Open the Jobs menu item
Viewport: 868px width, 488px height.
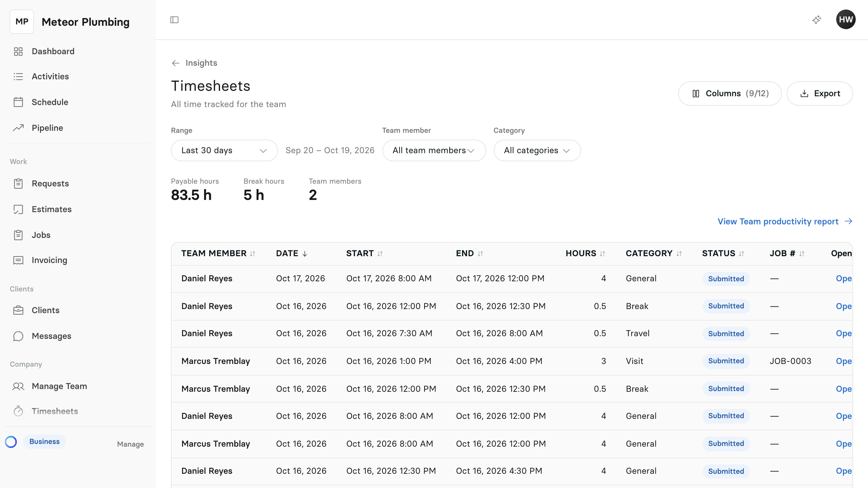point(78,235)
